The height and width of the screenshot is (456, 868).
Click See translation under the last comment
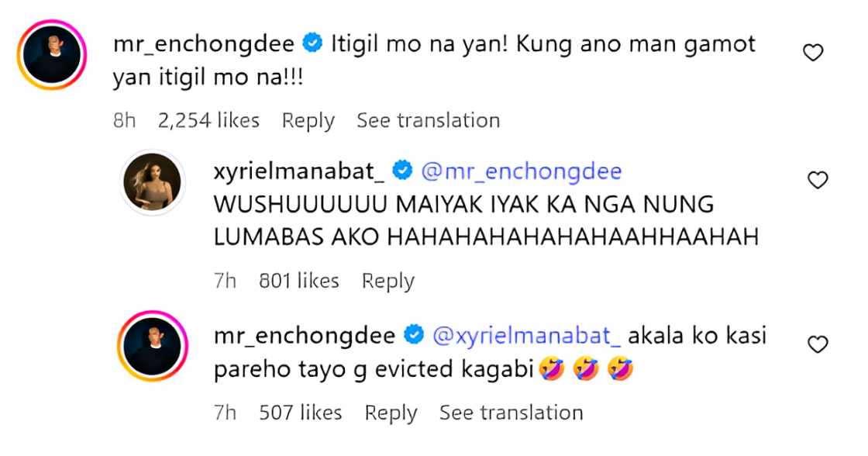(511, 413)
